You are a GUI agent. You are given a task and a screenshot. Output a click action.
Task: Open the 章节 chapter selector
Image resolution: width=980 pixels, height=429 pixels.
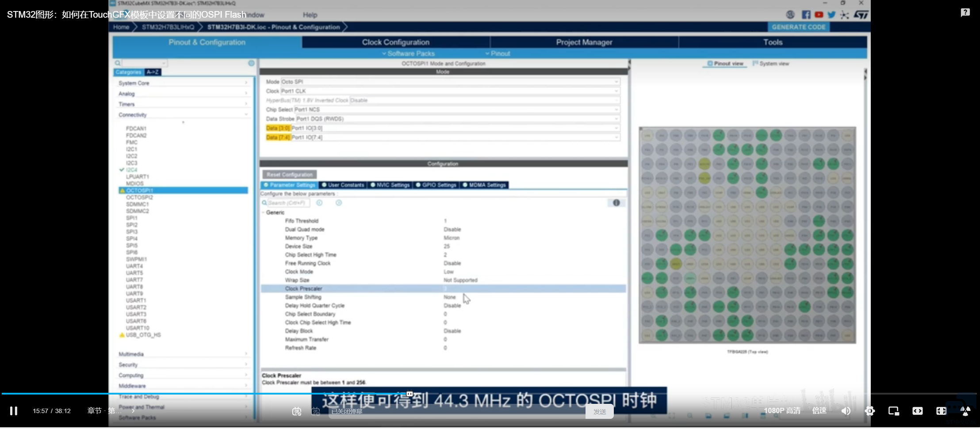pyautogui.click(x=111, y=411)
